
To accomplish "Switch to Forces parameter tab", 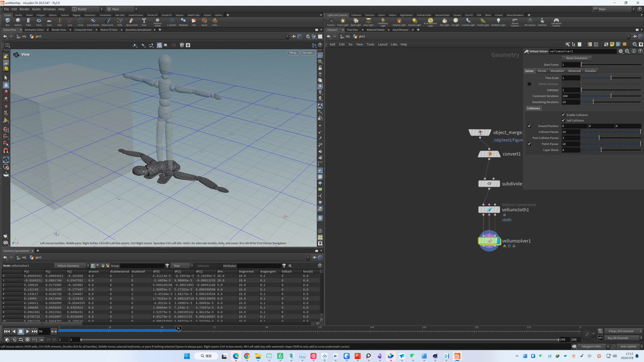I will point(542,71).
